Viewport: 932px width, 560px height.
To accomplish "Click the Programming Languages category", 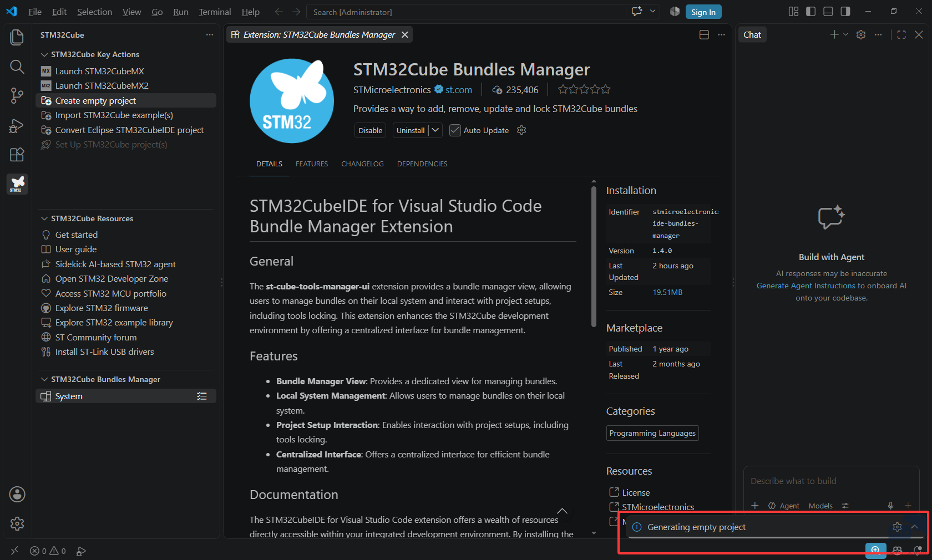I will pyautogui.click(x=652, y=433).
